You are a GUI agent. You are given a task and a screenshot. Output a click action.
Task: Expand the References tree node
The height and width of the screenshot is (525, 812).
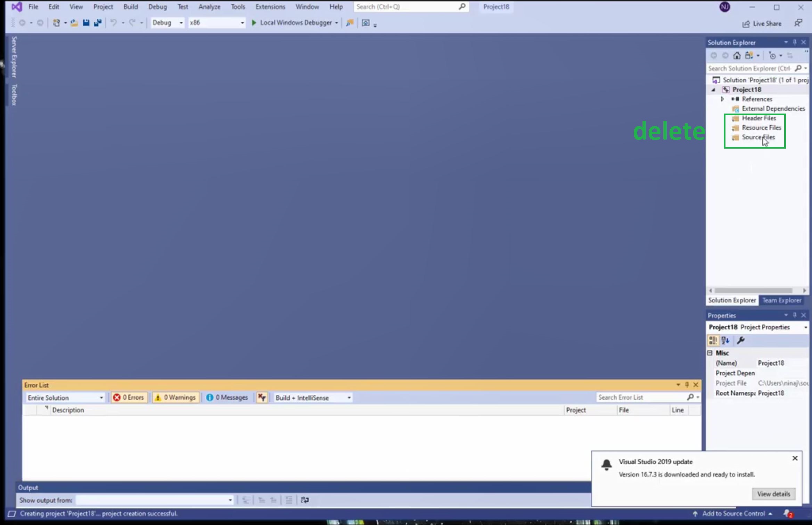[x=722, y=99]
